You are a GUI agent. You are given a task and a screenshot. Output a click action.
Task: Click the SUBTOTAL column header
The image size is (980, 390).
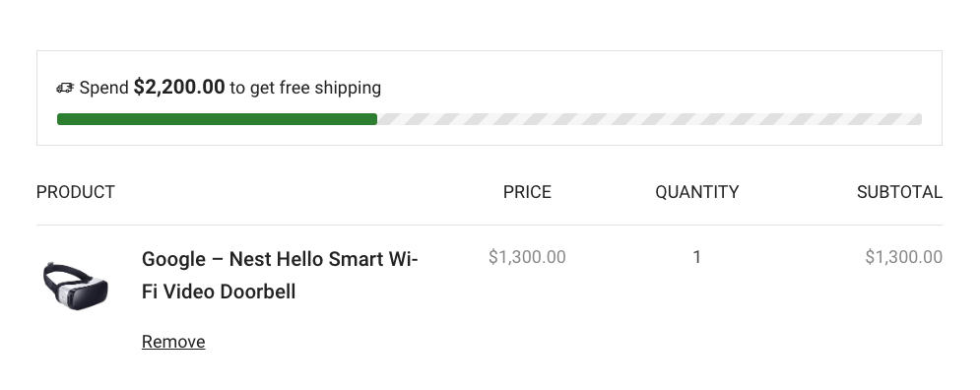pos(899,192)
